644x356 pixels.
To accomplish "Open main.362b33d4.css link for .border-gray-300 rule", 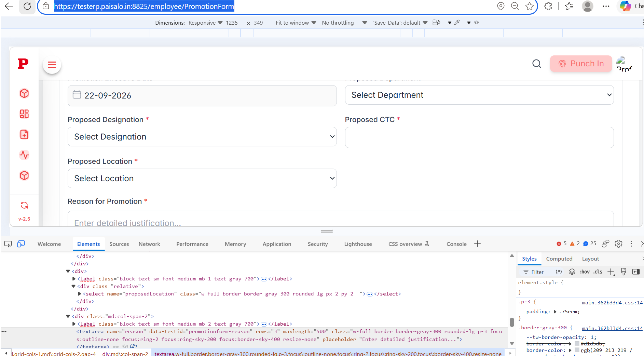I will click(612, 328).
